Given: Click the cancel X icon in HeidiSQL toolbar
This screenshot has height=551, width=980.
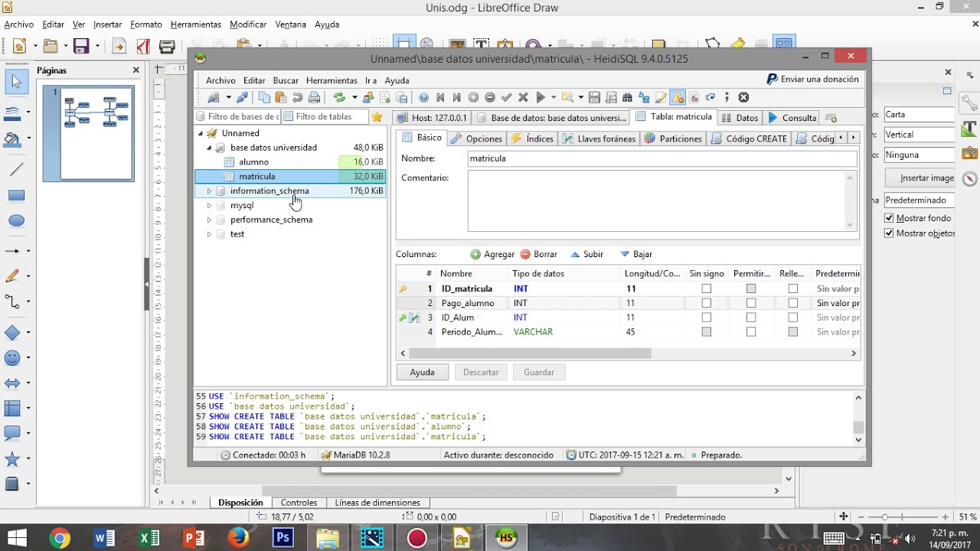Looking at the screenshot, I should (524, 97).
